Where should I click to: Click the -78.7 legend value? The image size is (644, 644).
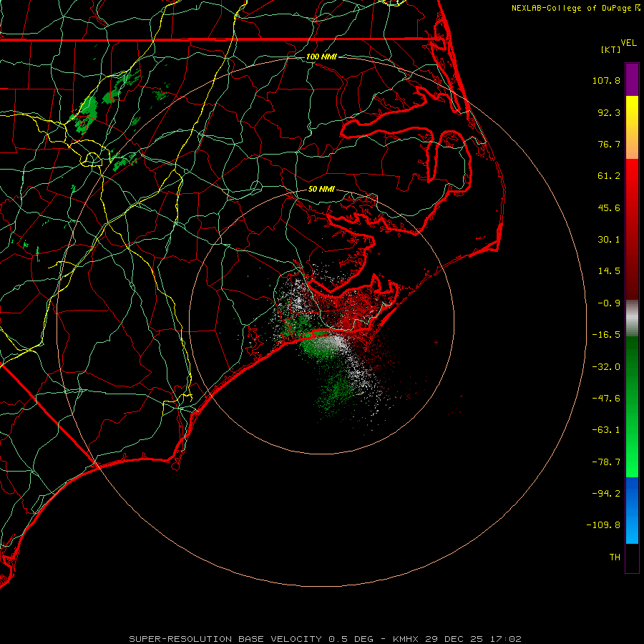(x=606, y=462)
